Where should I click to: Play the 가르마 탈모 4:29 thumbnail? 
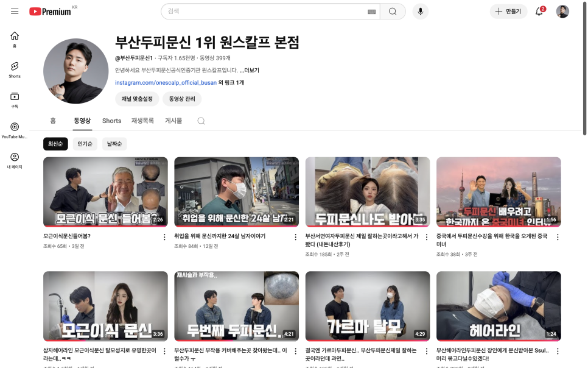(368, 306)
